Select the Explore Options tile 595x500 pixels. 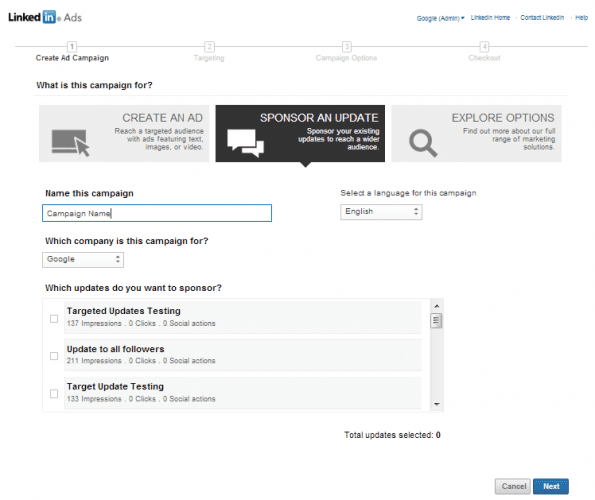[476, 134]
